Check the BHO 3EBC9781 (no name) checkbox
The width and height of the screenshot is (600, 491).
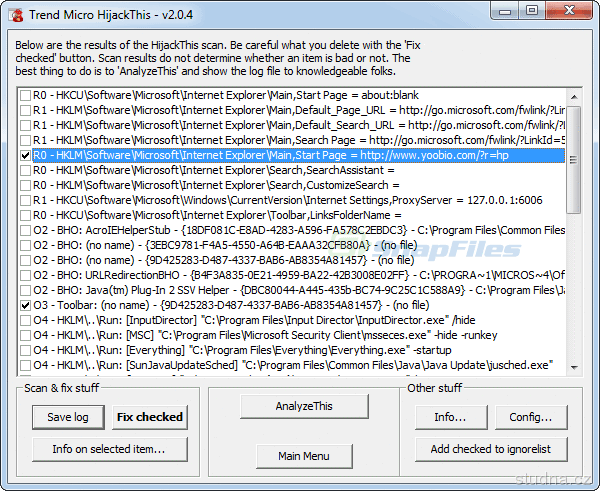(x=25, y=245)
